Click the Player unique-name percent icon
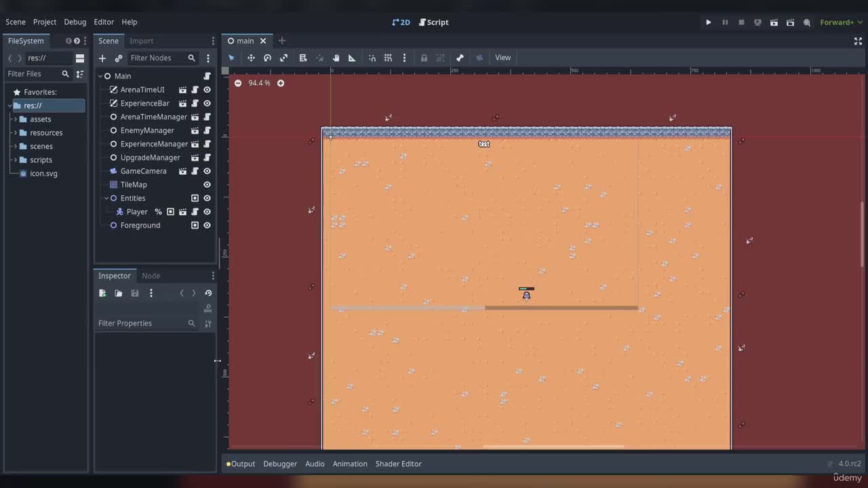The width and height of the screenshot is (868, 488). tap(158, 211)
